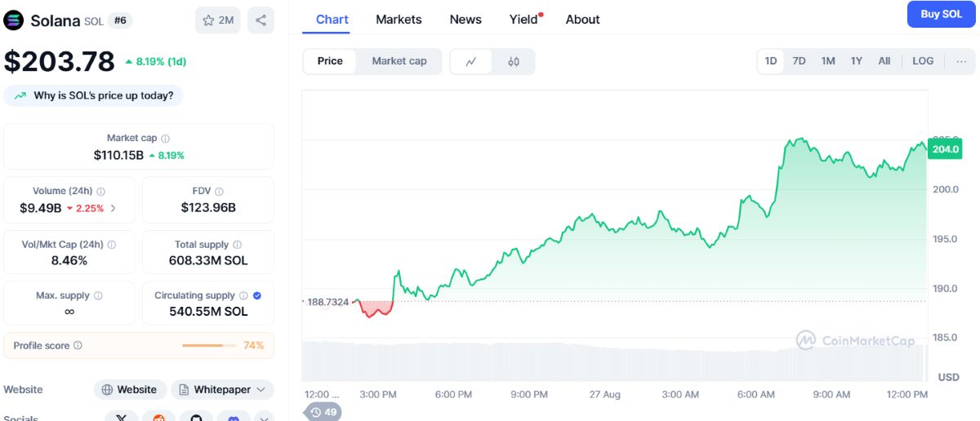
Task: Click the verified circulating supply badge
Action: 257,295
